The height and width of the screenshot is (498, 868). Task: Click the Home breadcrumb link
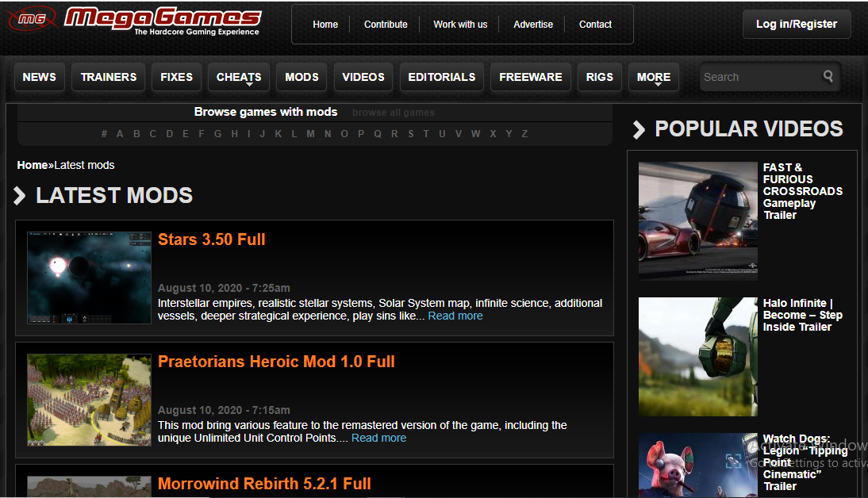32,164
